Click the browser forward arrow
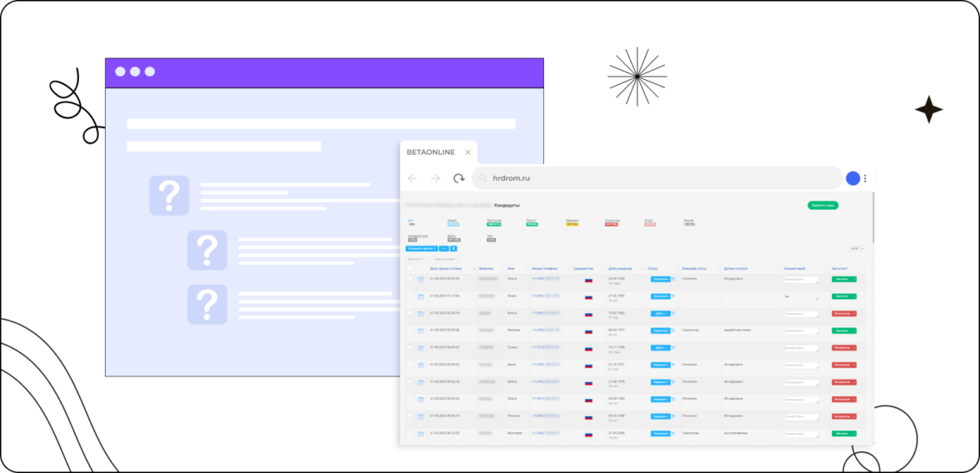Viewport: 980px width, 473px height. tap(436, 179)
